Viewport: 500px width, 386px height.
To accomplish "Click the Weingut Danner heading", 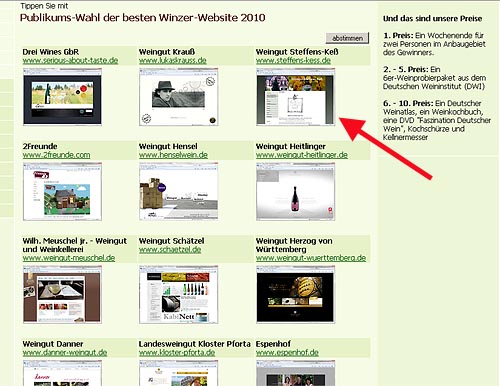I will click(53, 344).
